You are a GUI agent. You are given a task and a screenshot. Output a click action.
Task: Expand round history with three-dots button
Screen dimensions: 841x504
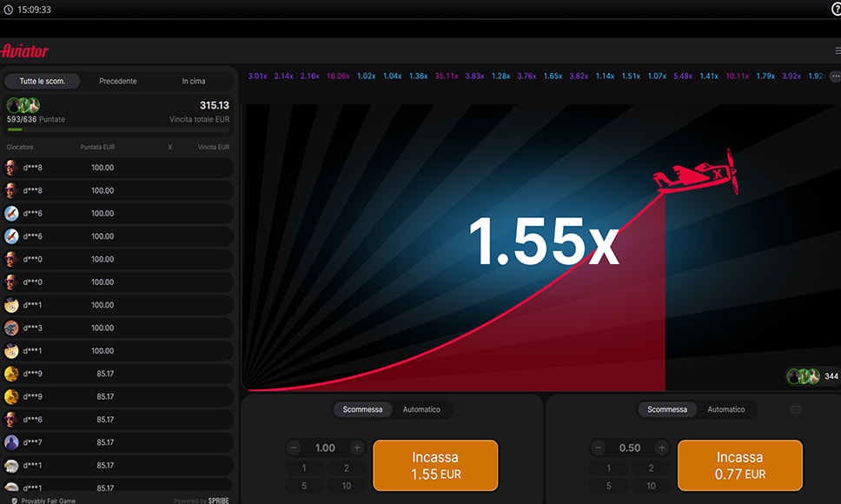pyautogui.click(x=835, y=76)
